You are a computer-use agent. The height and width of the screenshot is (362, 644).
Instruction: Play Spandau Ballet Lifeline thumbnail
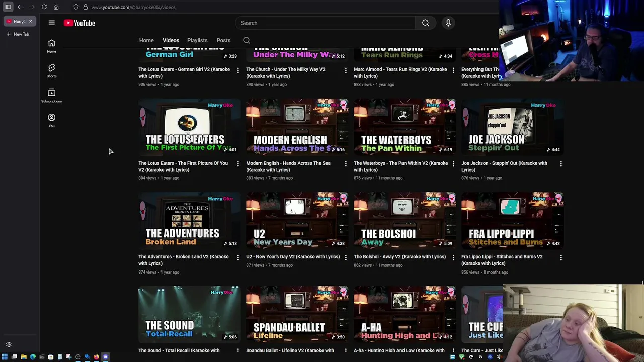click(x=297, y=314)
